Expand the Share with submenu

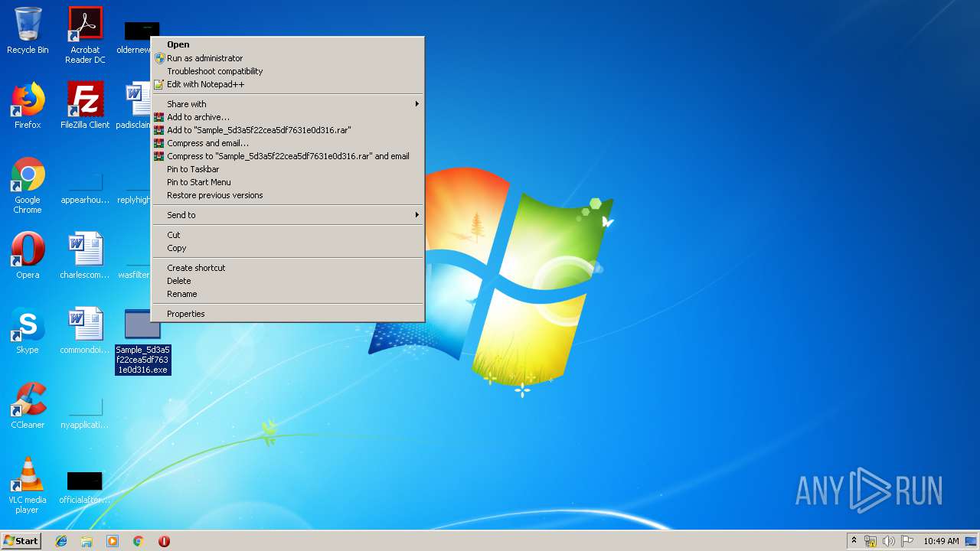[x=288, y=104]
